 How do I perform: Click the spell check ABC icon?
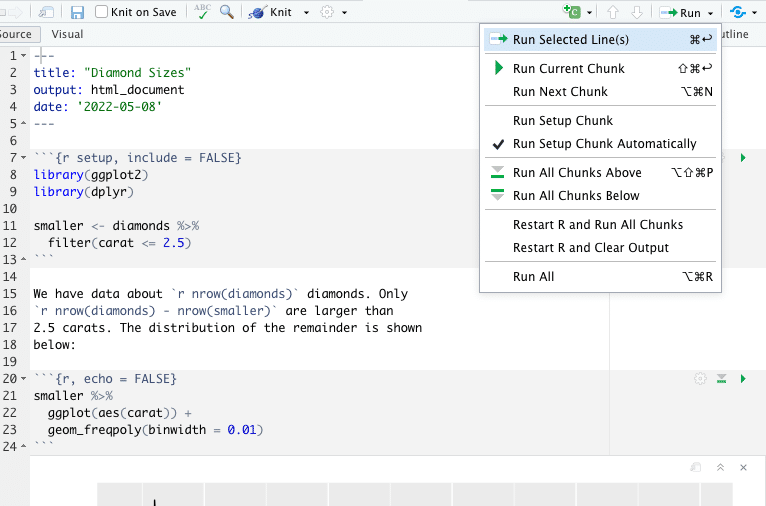202,12
